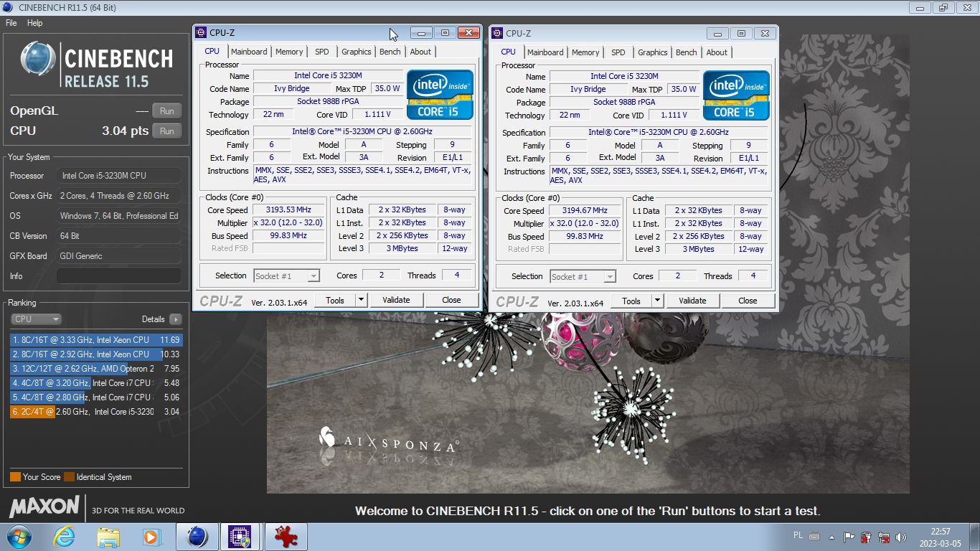Open the CPU ranking category dropdown

(36, 319)
